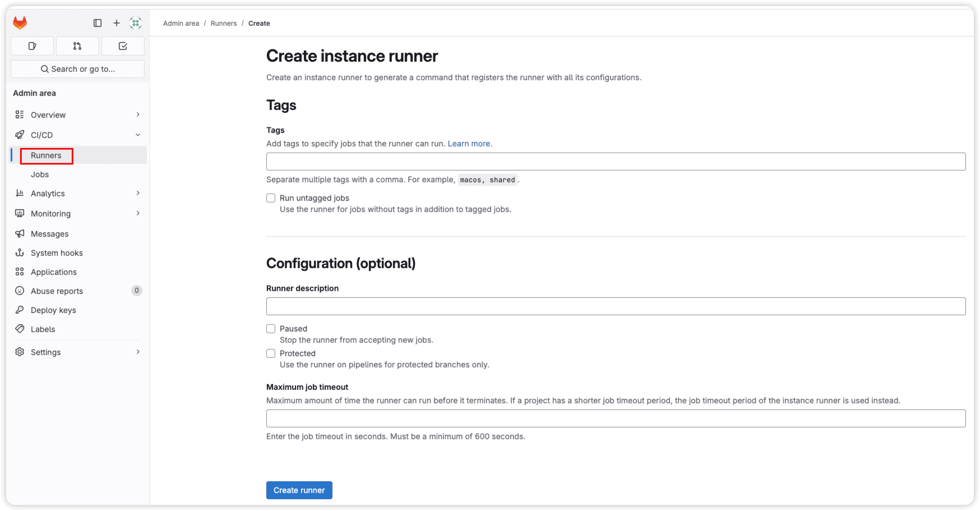Open the user avatar menu

pyautogui.click(x=136, y=23)
